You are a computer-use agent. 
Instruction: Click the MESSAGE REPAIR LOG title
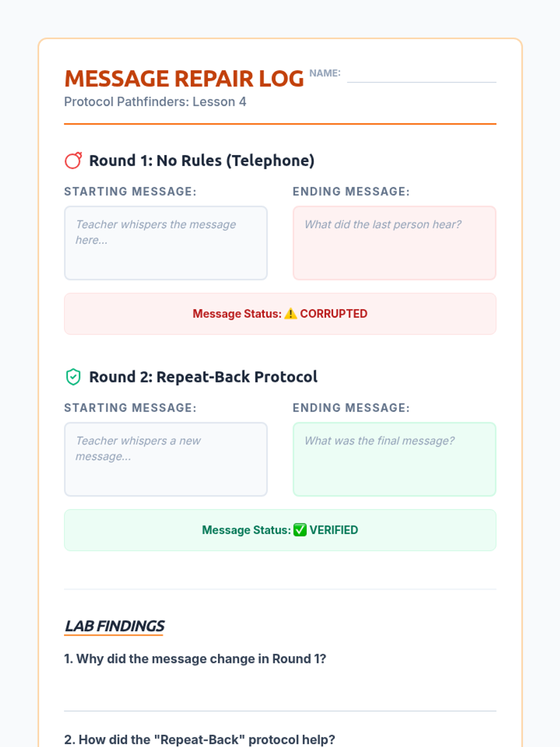click(184, 78)
